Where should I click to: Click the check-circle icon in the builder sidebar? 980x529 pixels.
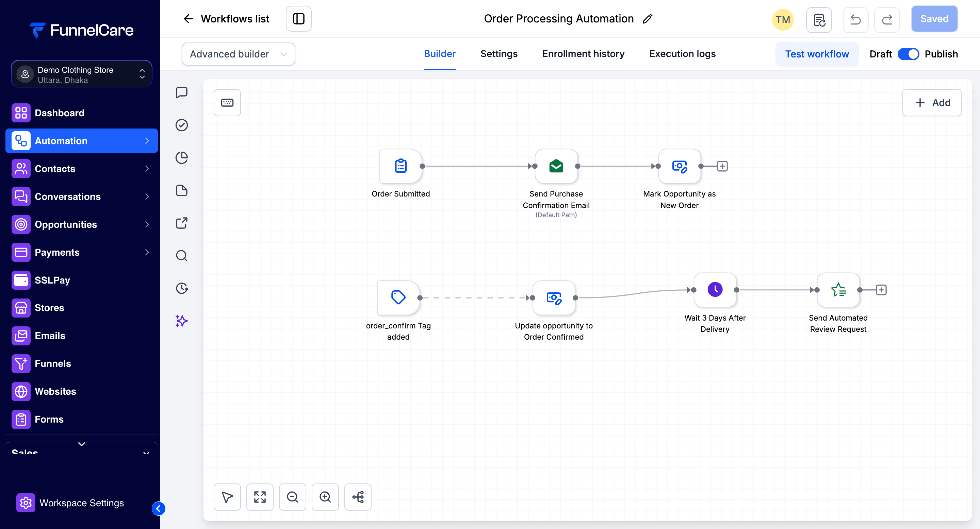click(181, 125)
